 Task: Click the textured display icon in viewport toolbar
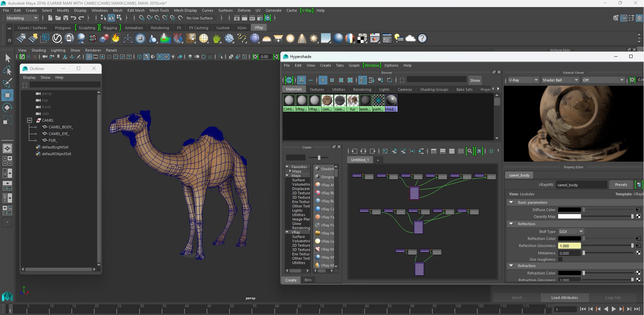pos(166,57)
